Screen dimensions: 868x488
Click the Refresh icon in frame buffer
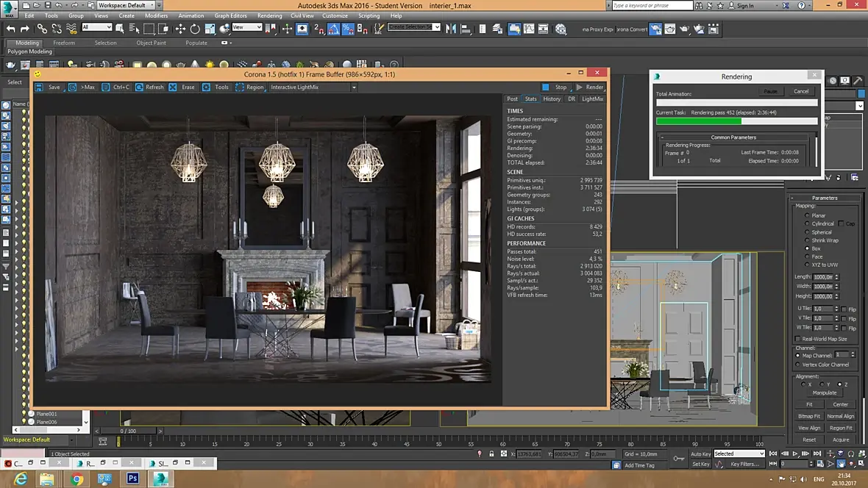click(x=138, y=87)
